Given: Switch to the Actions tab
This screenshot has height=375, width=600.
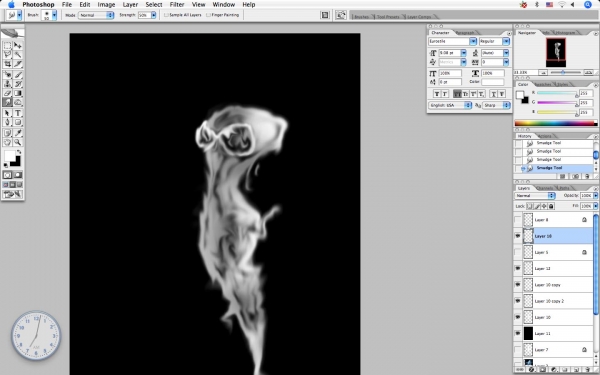Looking at the screenshot, I should point(545,136).
